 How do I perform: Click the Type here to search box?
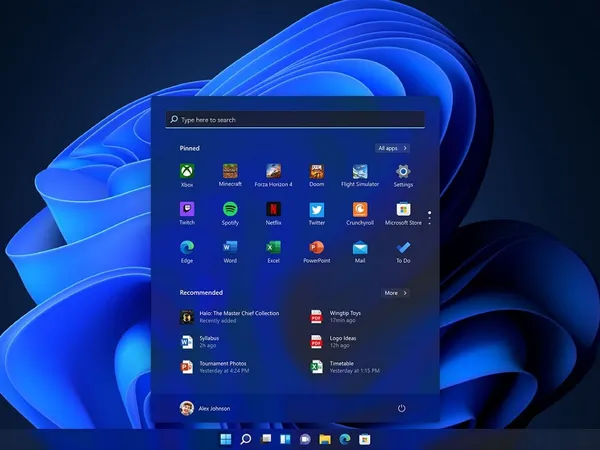[x=296, y=119]
